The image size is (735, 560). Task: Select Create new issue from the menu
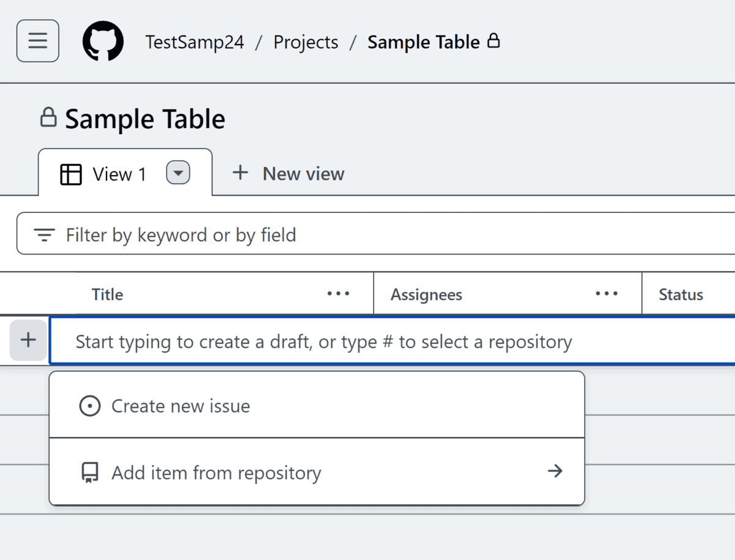tap(180, 405)
